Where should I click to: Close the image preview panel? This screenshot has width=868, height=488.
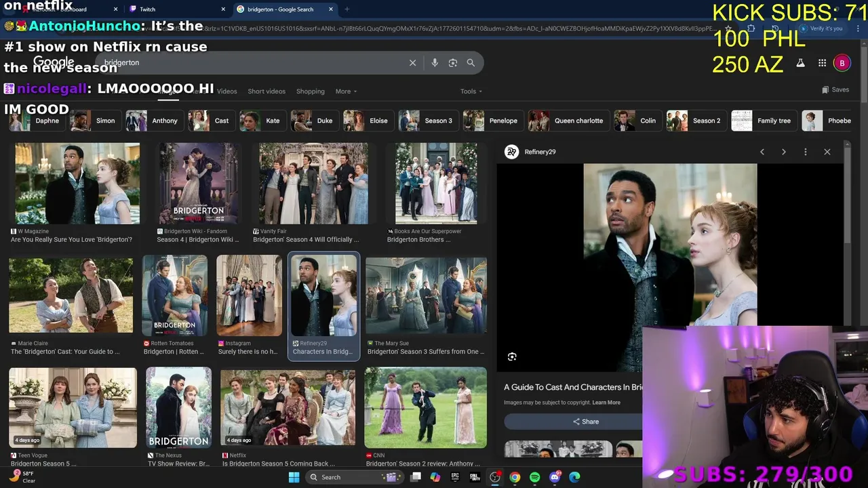pos(827,152)
